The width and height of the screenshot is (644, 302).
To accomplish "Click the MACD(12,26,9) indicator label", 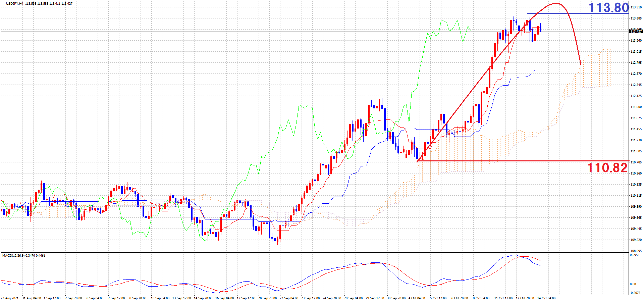I will tap(24, 256).
